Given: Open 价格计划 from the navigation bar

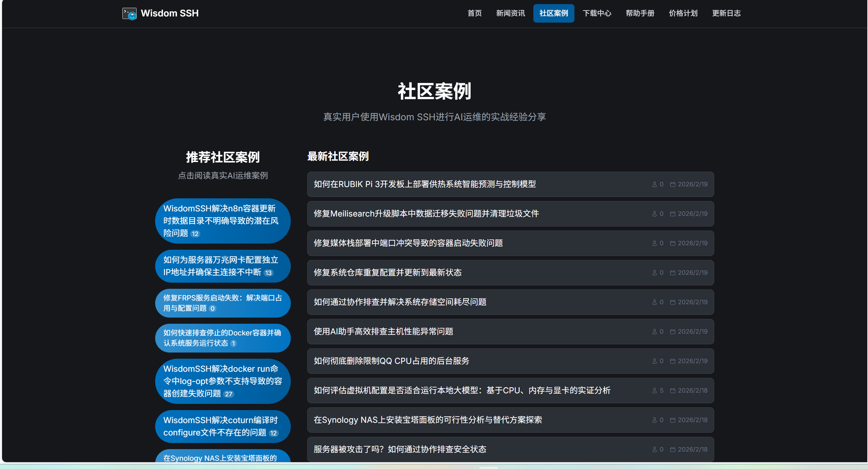Looking at the screenshot, I should [683, 13].
